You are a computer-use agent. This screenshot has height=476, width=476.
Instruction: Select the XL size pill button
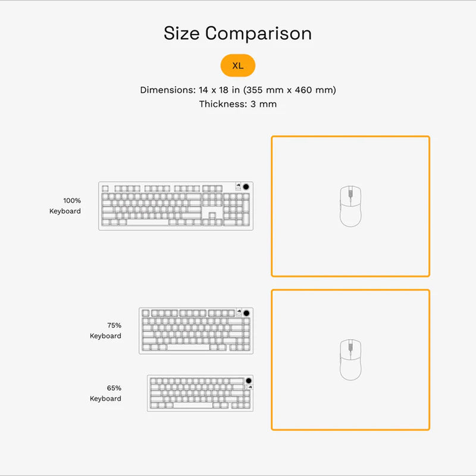point(237,65)
